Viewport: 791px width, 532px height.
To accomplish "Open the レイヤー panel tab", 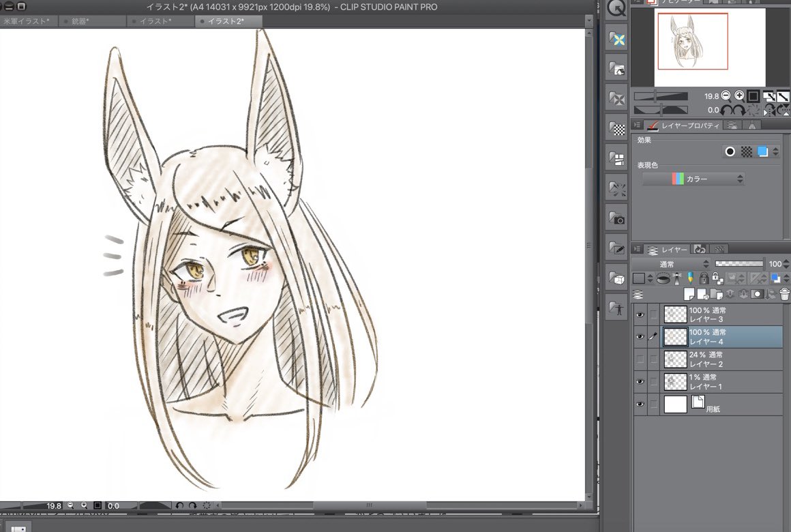I will click(x=667, y=250).
